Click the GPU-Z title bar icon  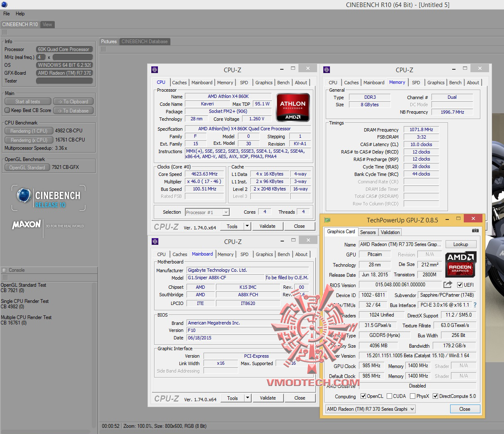click(327, 220)
